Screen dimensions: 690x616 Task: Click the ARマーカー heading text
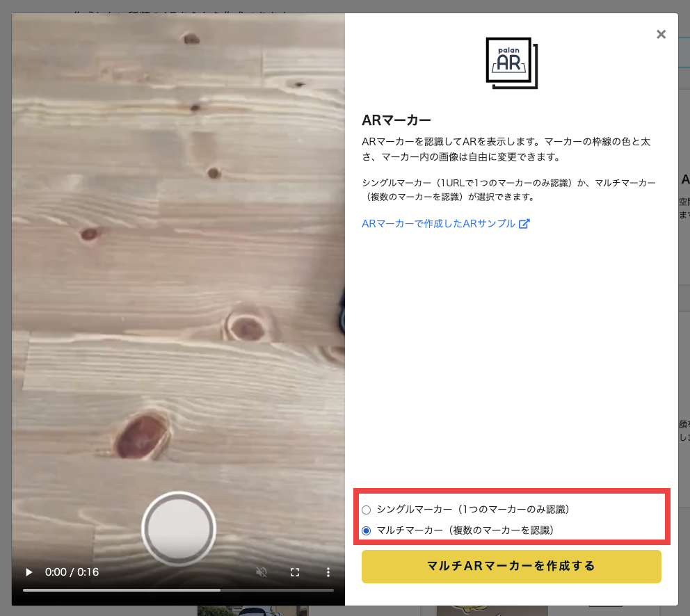[396, 120]
